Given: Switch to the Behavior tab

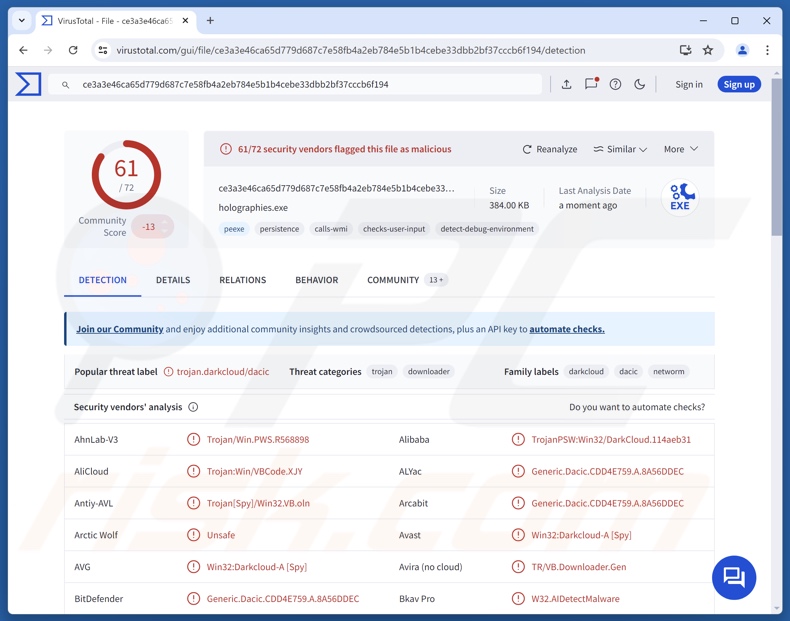Looking at the screenshot, I should click(x=316, y=280).
